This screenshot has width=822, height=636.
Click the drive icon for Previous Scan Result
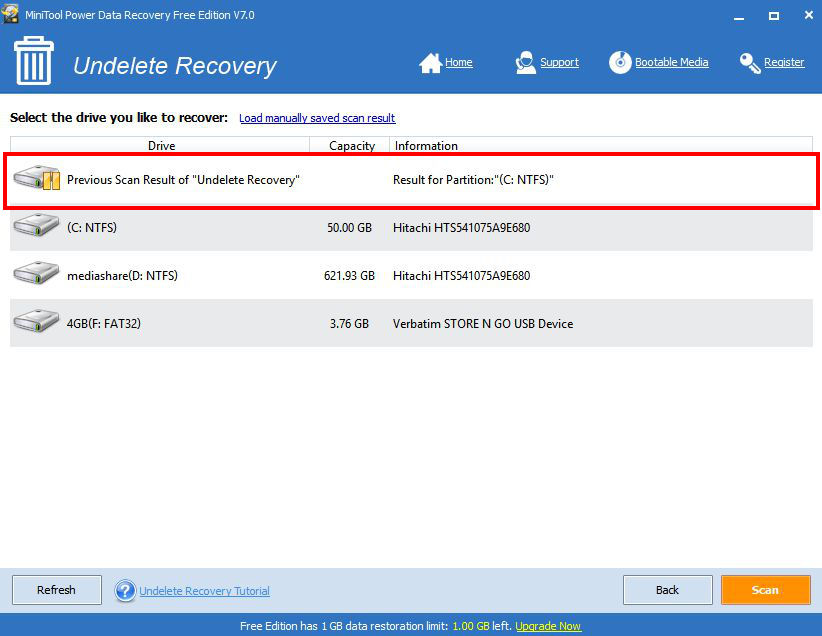click(x=37, y=178)
